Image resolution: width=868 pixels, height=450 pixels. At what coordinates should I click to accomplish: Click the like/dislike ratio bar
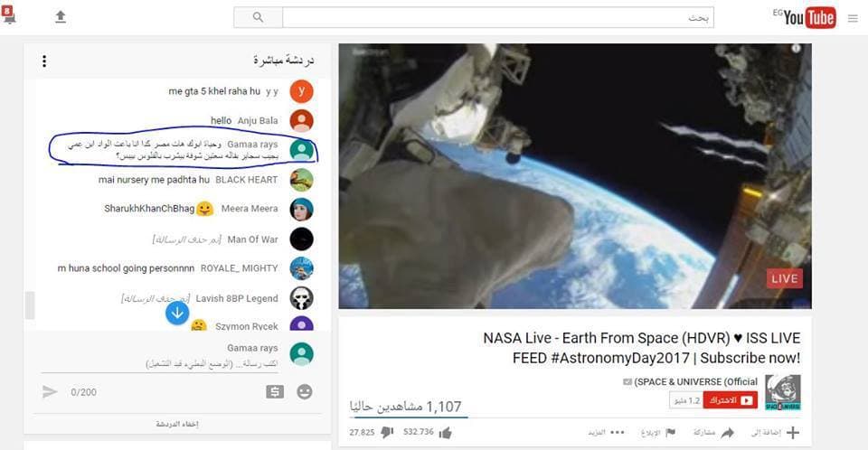tap(409, 417)
